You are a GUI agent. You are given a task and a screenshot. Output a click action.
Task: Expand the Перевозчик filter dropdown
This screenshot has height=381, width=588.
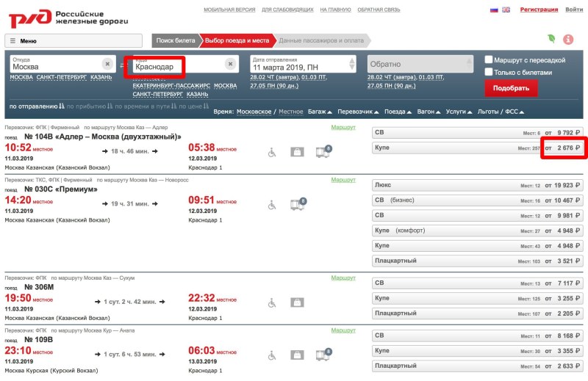(359, 112)
